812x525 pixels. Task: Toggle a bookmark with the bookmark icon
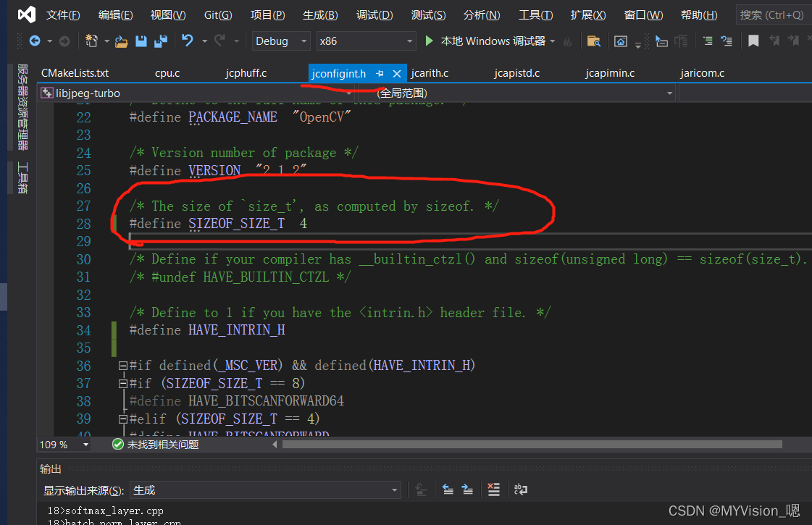tap(753, 41)
